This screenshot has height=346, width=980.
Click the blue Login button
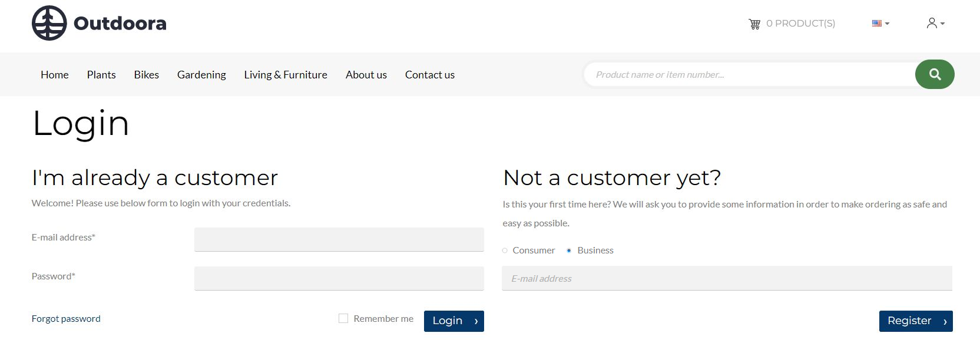pos(454,321)
